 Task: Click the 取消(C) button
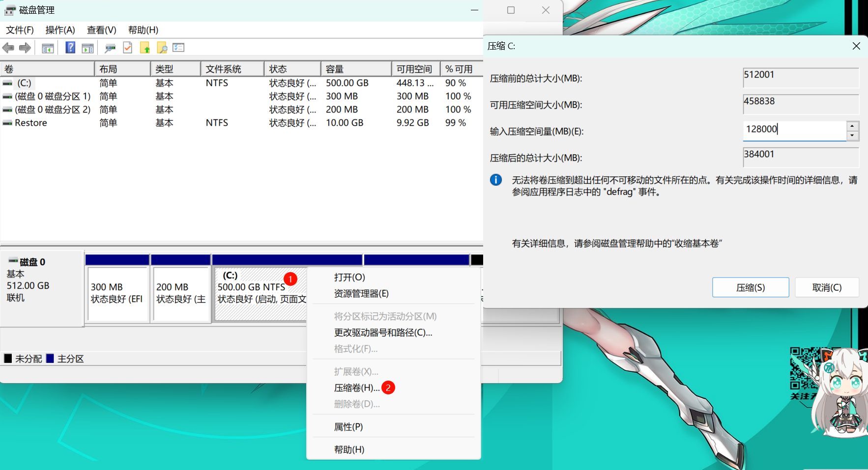pyautogui.click(x=827, y=287)
